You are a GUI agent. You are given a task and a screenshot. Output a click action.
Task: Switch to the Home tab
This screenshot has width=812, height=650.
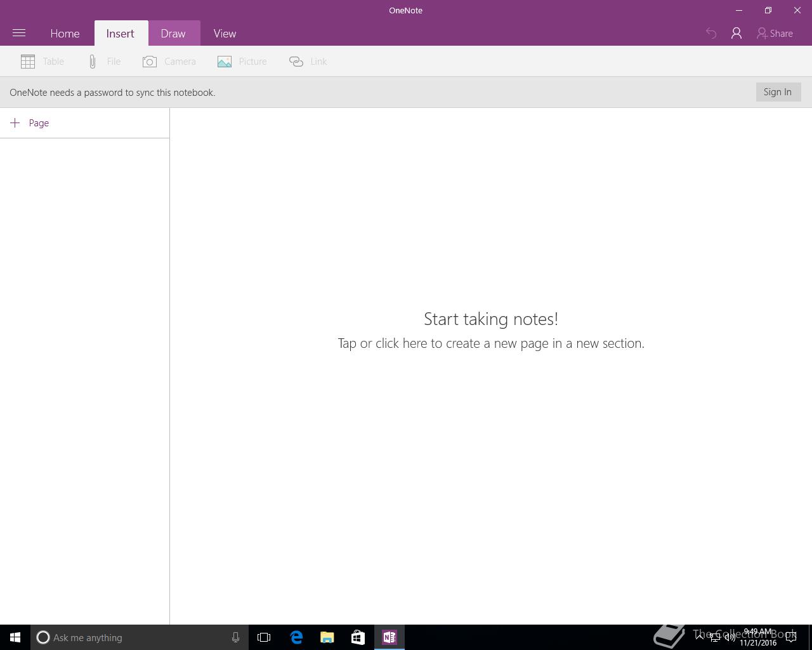tap(65, 34)
